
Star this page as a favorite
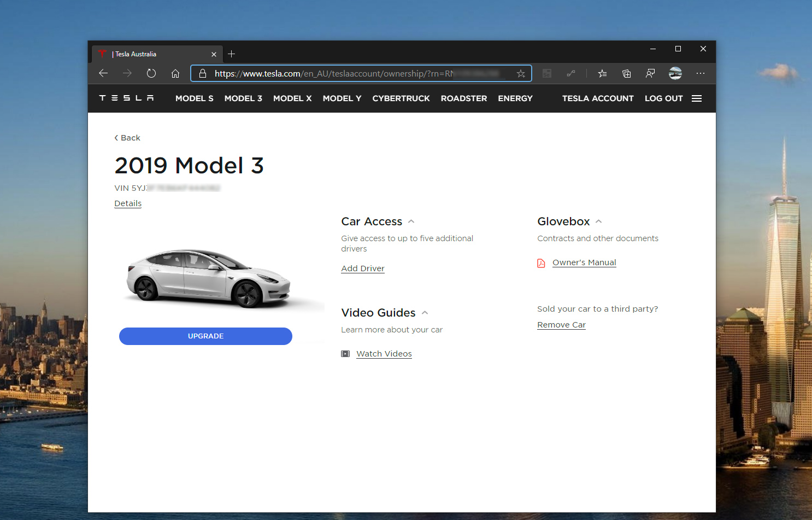click(521, 73)
